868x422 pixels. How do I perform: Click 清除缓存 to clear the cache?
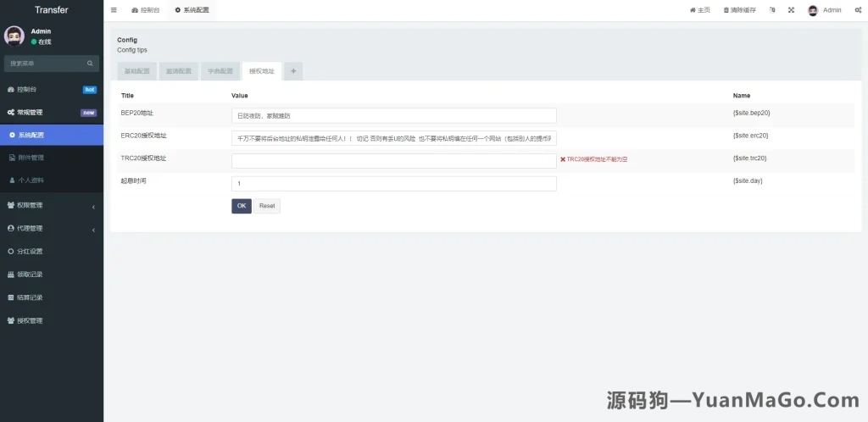tap(739, 10)
